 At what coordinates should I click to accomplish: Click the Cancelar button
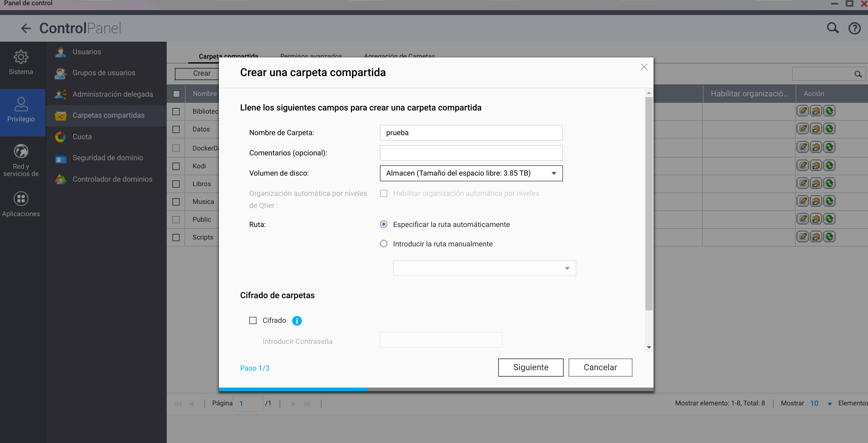600,367
